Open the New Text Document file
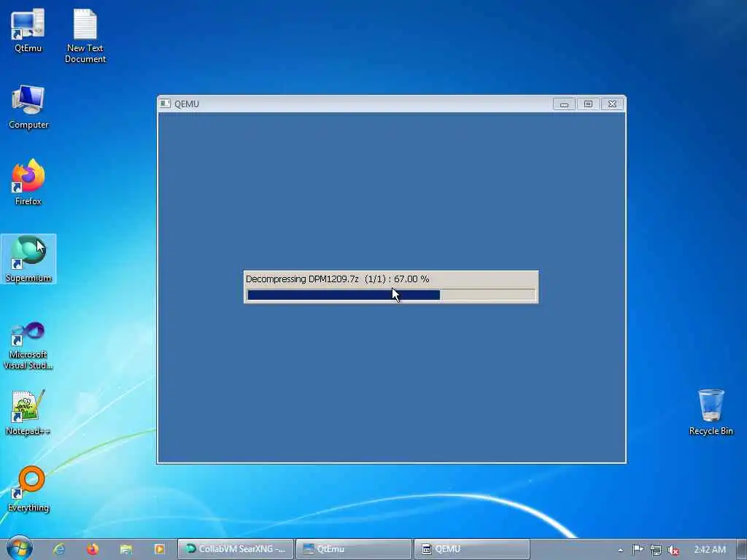Screen dimensions: 747x560 point(85,36)
